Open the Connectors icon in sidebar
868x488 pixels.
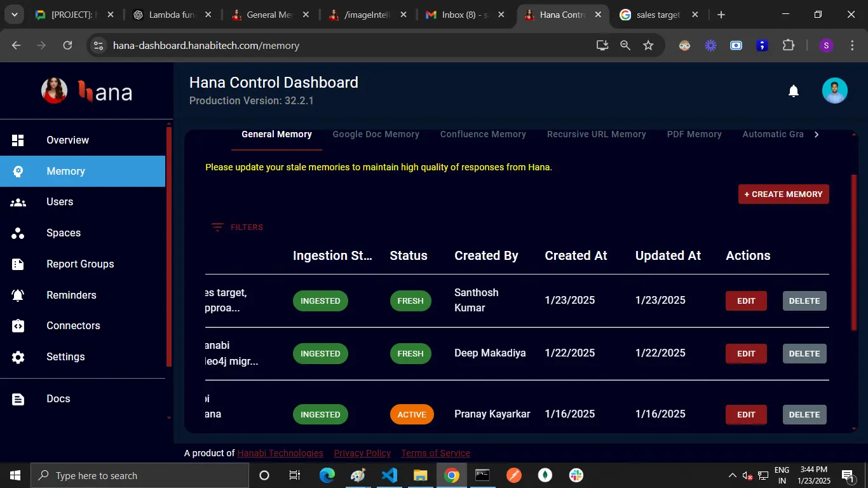click(x=18, y=326)
